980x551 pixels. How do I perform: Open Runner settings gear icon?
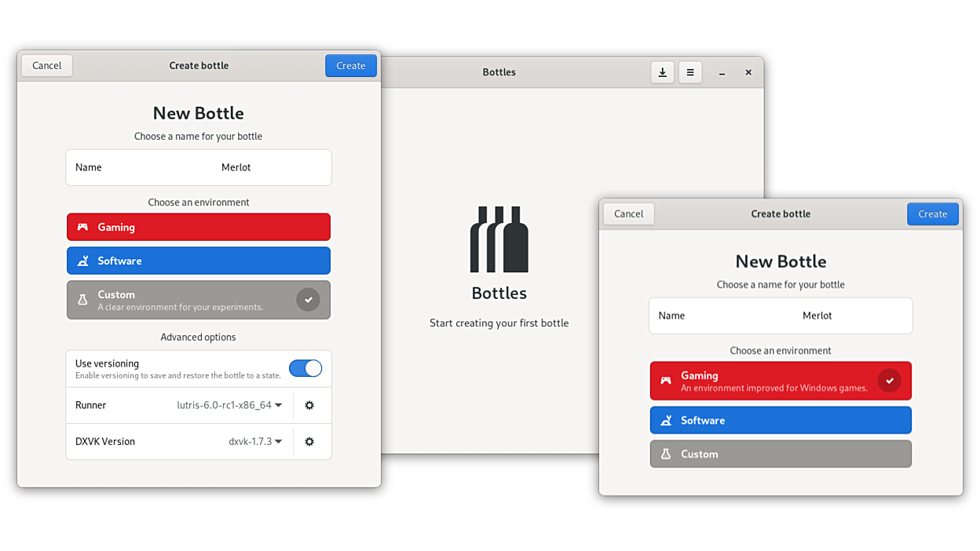[309, 406]
